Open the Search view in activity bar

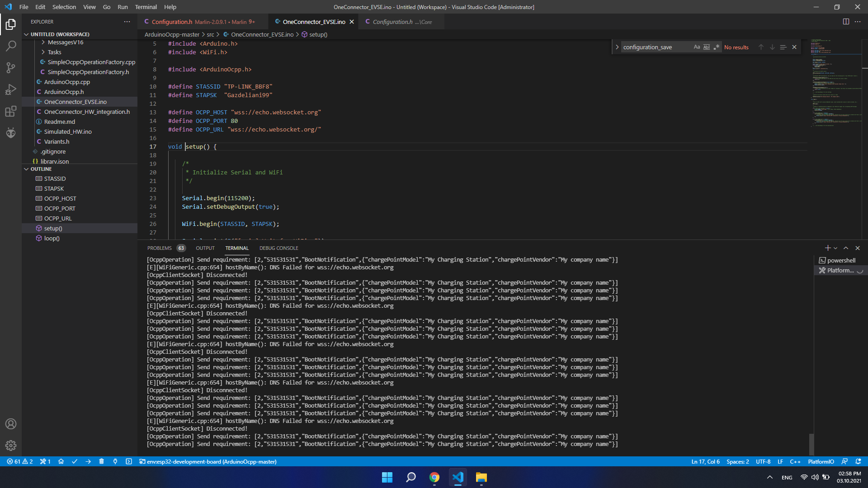(x=11, y=46)
